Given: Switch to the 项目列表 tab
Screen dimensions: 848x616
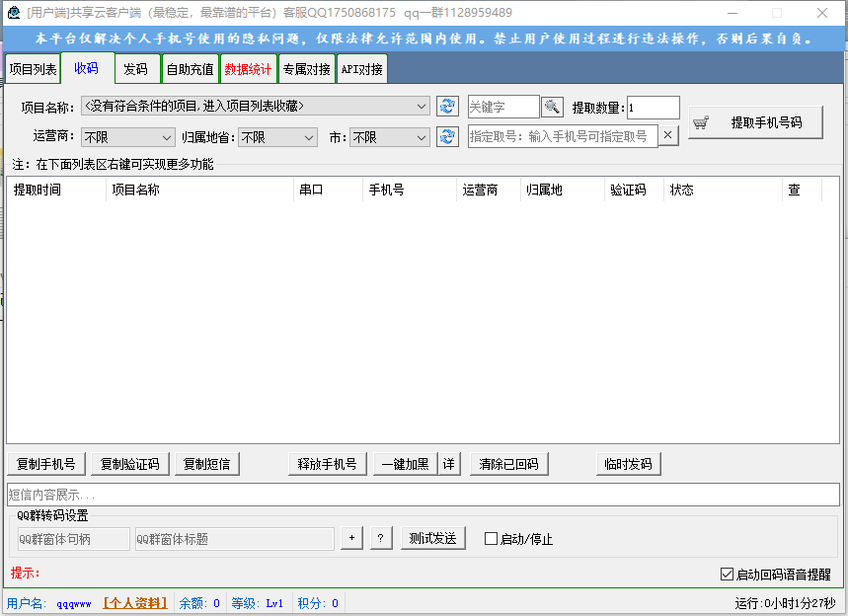Looking at the screenshot, I should (x=33, y=69).
